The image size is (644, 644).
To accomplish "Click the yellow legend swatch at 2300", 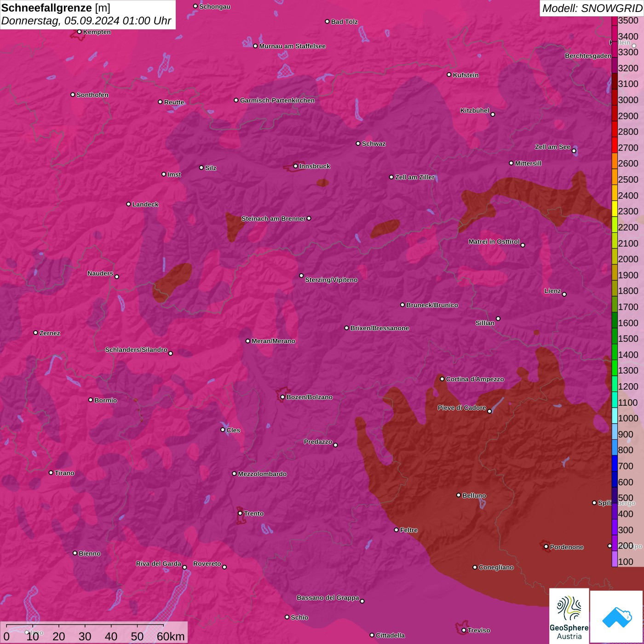I will [615, 208].
